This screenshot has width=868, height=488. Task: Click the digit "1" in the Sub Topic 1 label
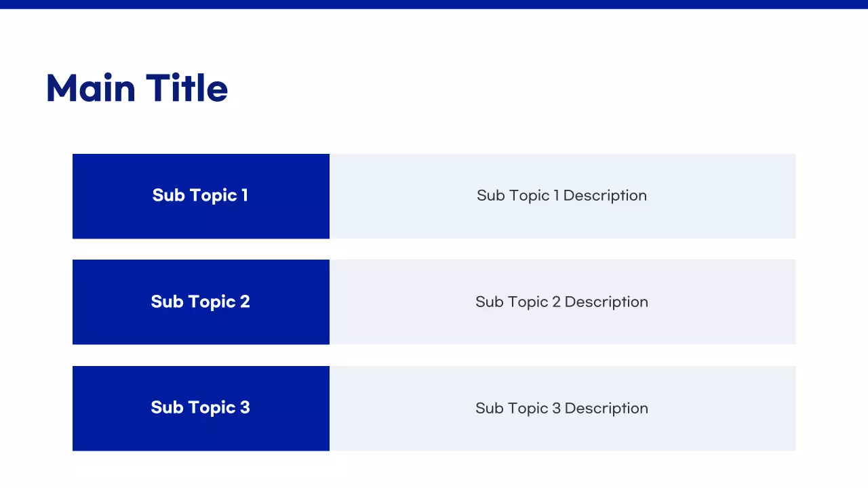click(245, 195)
